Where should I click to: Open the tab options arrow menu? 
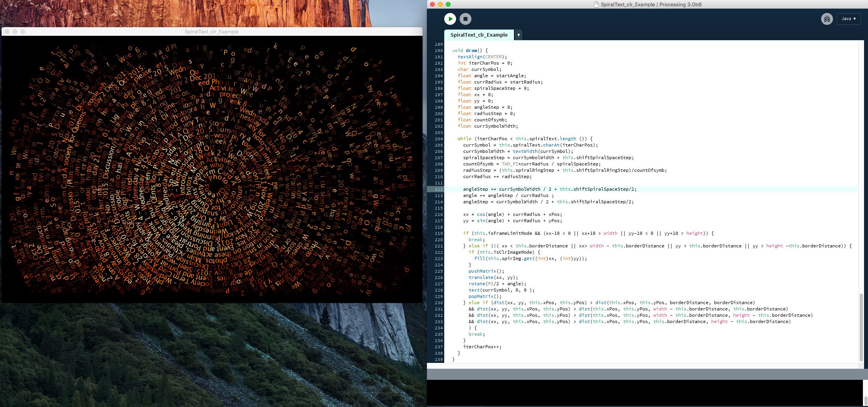click(519, 35)
